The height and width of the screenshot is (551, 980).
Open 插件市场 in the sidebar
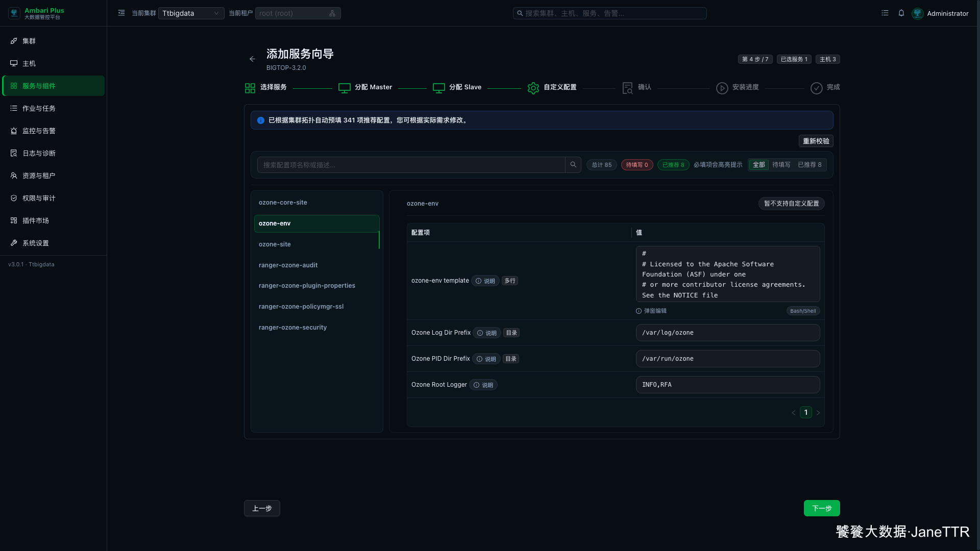[x=54, y=220]
